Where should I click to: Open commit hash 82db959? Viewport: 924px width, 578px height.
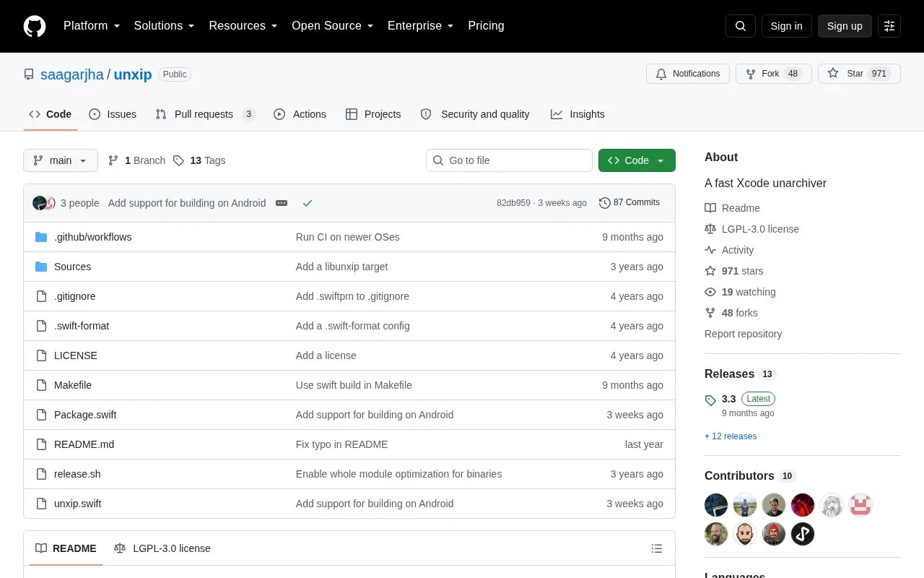pyautogui.click(x=513, y=203)
